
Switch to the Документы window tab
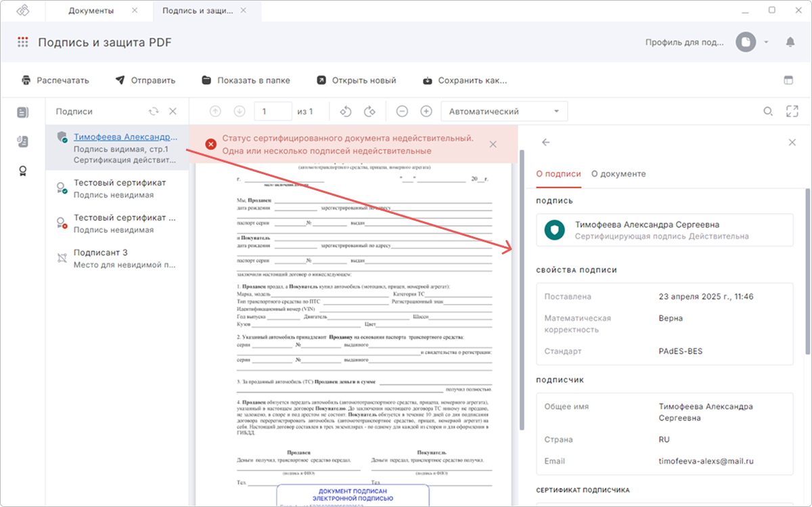tap(91, 10)
